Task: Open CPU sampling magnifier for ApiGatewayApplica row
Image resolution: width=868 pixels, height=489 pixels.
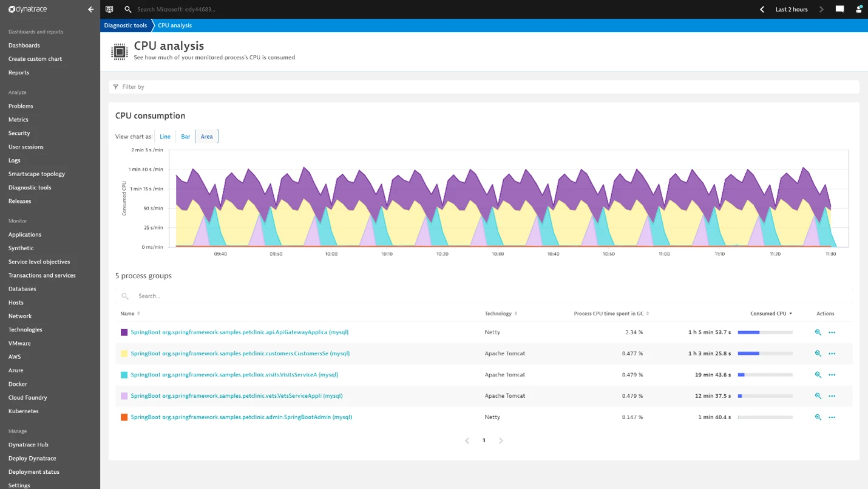Action: [x=818, y=332]
